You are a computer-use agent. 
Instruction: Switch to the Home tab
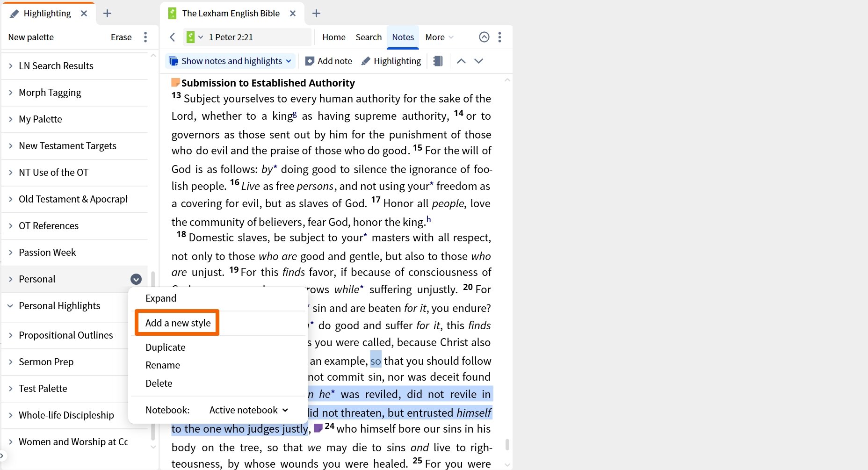coord(334,37)
